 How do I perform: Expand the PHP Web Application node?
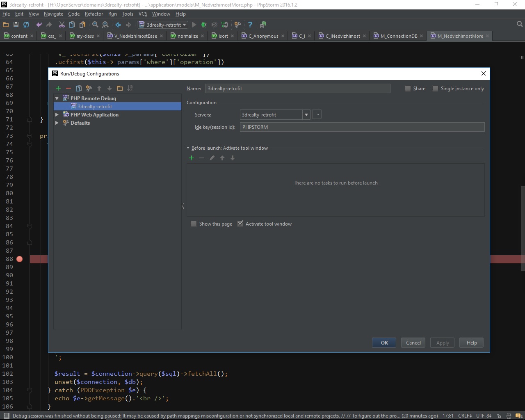click(57, 115)
